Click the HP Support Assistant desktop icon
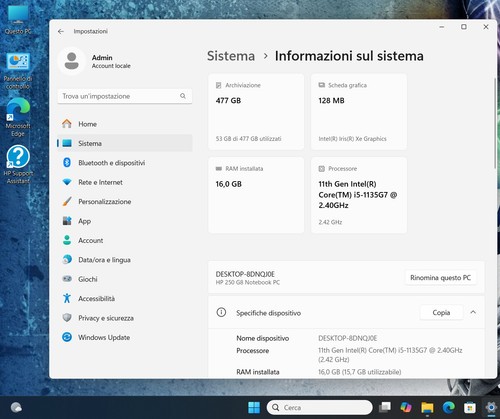Screen dimensions: 500x419 point(18,165)
